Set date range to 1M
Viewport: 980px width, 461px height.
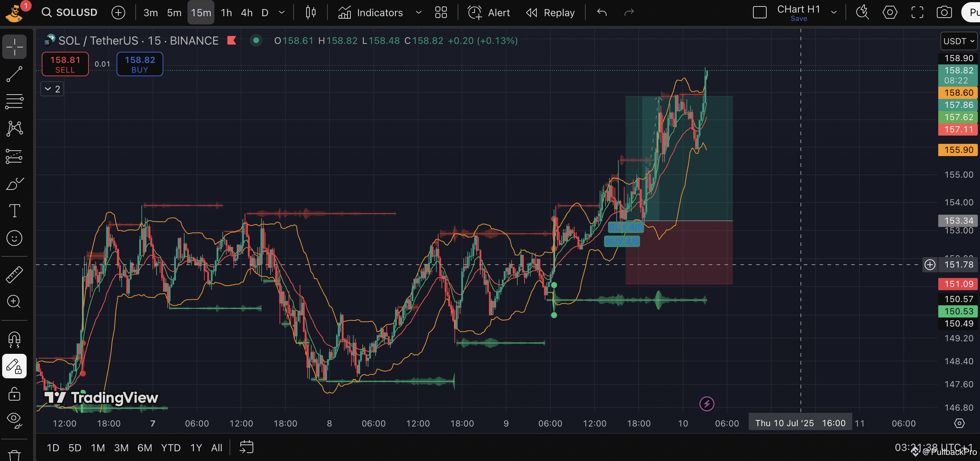[98, 448]
